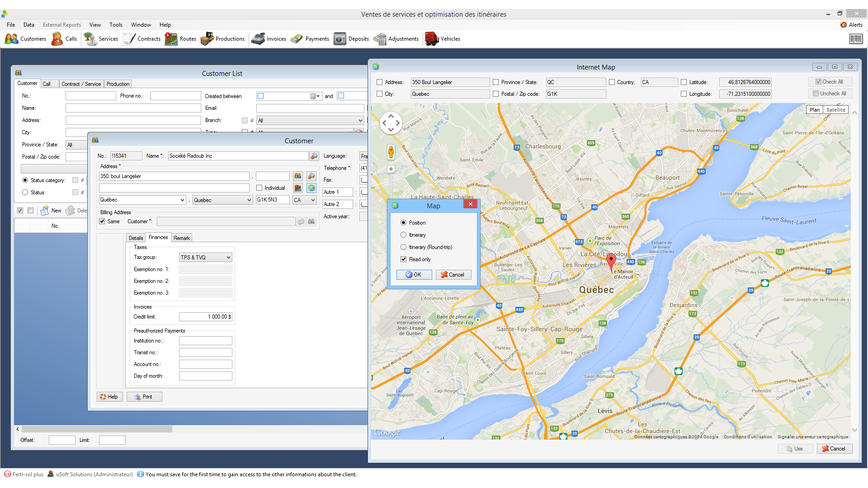This screenshot has width=868, height=488.
Task: Toggle the Read only checkbox
Action: 404,259
